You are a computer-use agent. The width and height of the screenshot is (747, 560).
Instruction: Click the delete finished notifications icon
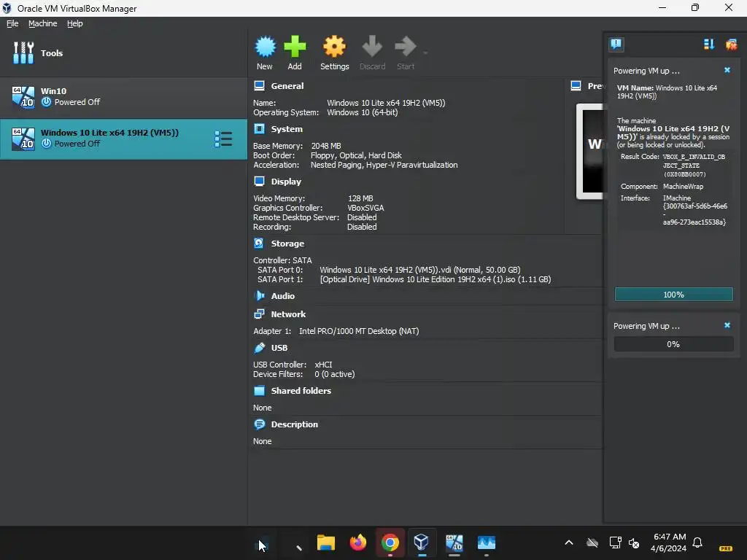pos(731,44)
